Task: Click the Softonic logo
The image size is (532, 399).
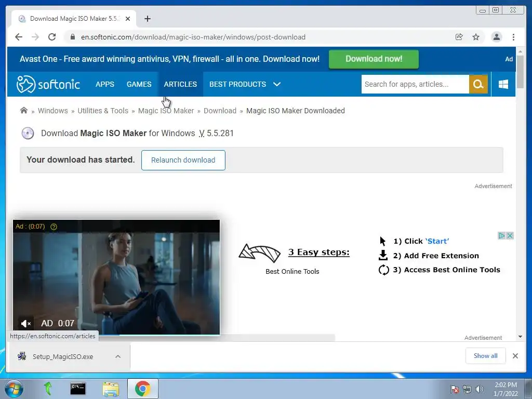Action: point(48,84)
